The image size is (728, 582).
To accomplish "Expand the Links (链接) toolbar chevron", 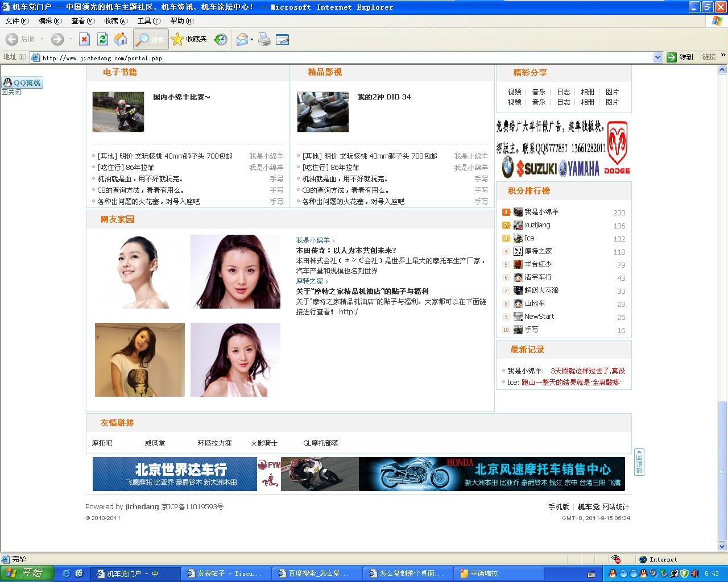I will tap(723, 56).
